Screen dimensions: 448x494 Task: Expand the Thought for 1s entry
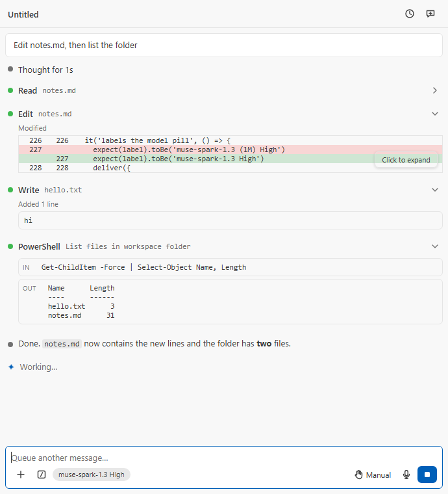tap(45, 70)
